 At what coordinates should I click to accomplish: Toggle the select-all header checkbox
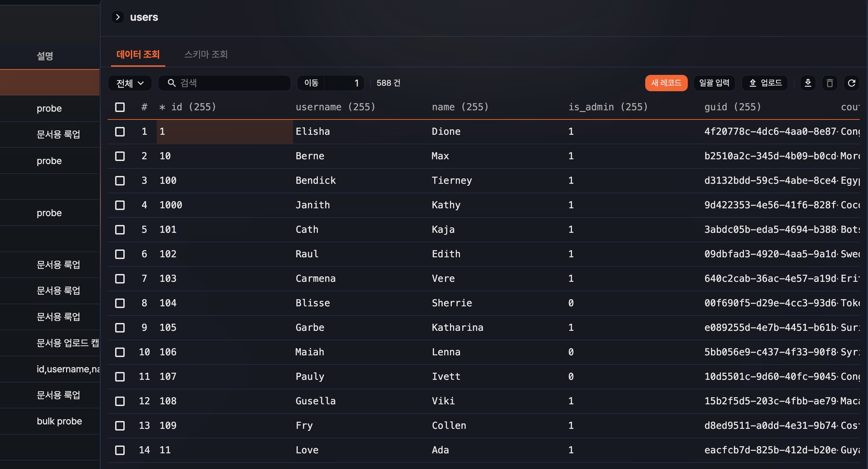coord(120,107)
